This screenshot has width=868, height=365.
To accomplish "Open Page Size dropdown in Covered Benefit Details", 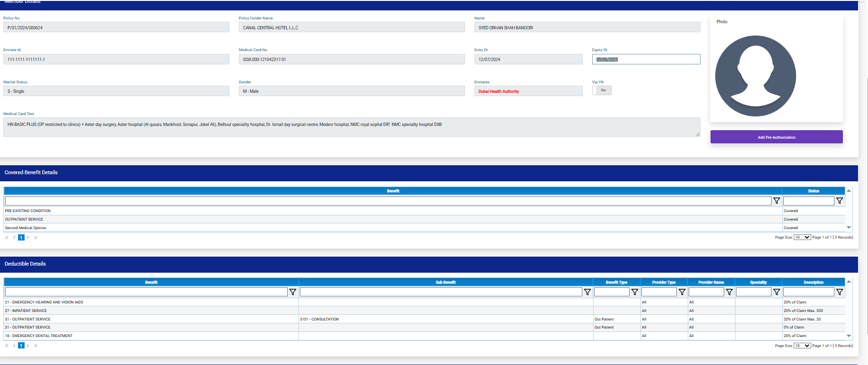I will point(802,237).
